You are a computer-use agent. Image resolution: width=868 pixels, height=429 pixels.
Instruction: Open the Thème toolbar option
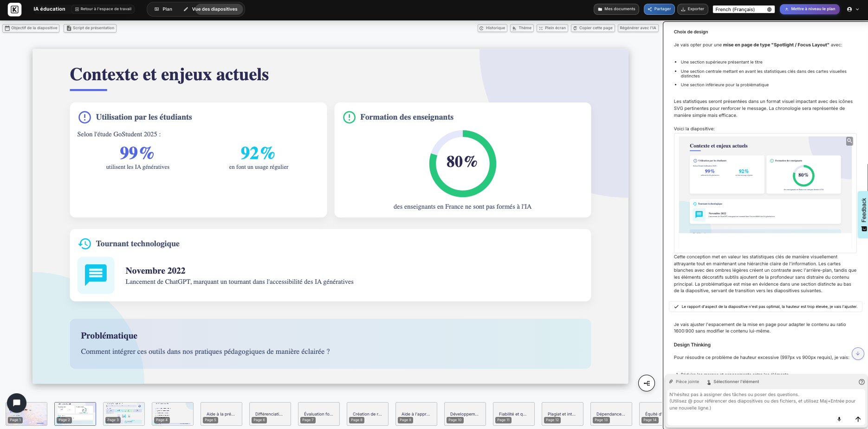pyautogui.click(x=522, y=28)
